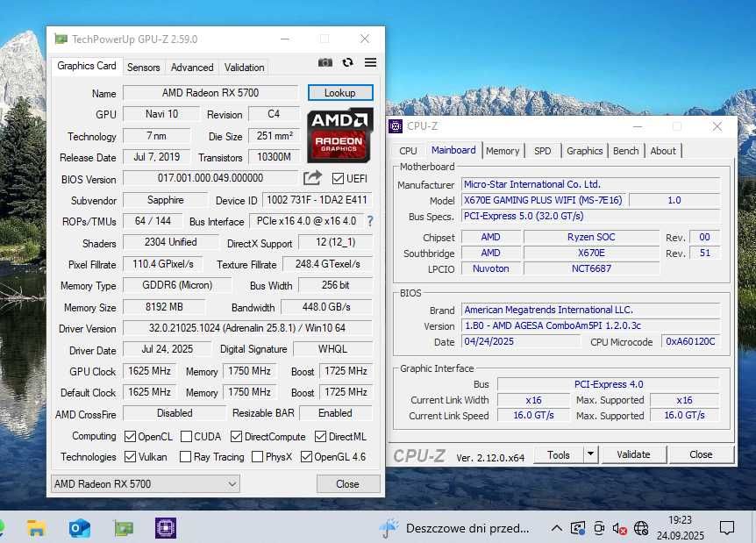The width and height of the screenshot is (756, 543).
Task: Toggle the Vulkan checkbox
Action: [130, 456]
